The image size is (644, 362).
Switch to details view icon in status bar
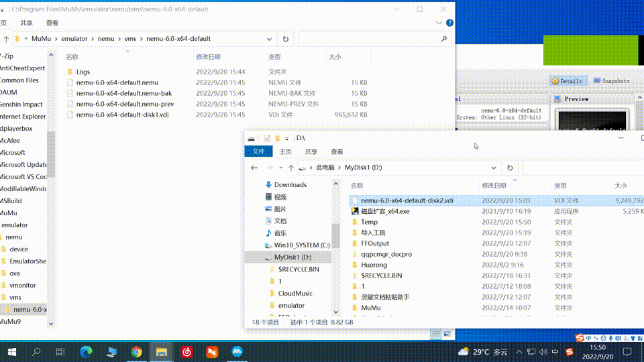pos(436,334)
